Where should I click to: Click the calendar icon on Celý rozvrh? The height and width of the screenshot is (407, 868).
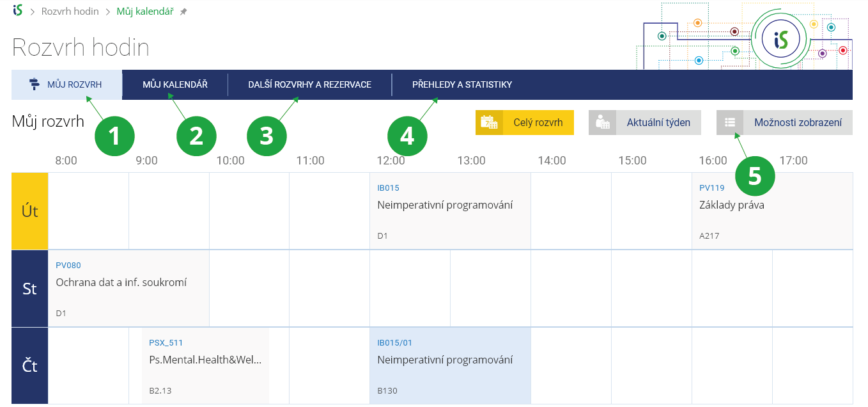coord(489,122)
